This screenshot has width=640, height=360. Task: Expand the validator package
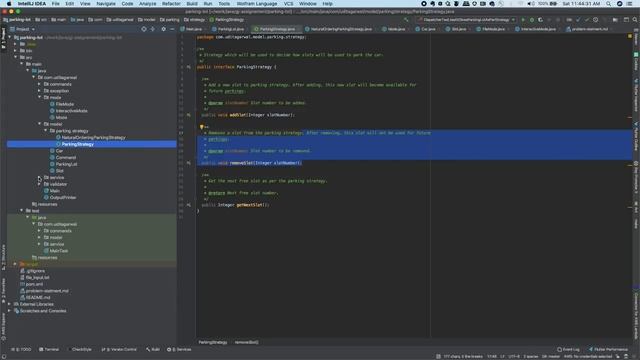[x=40, y=184]
